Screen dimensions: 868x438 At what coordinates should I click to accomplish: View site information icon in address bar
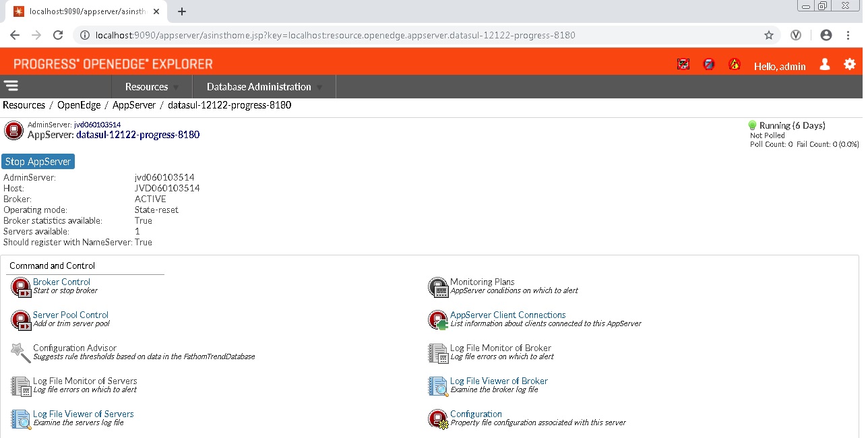pyautogui.click(x=85, y=35)
